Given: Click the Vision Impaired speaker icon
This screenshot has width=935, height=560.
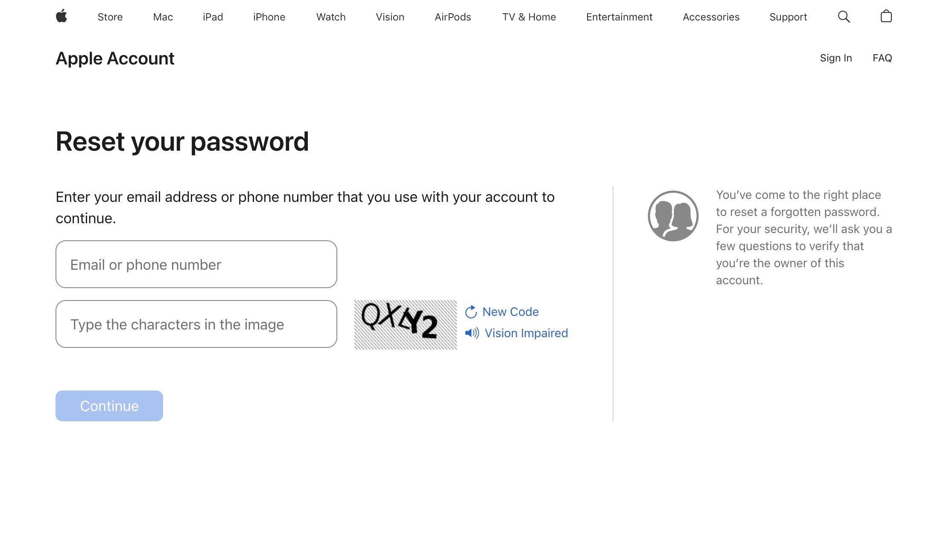Looking at the screenshot, I should [472, 333].
